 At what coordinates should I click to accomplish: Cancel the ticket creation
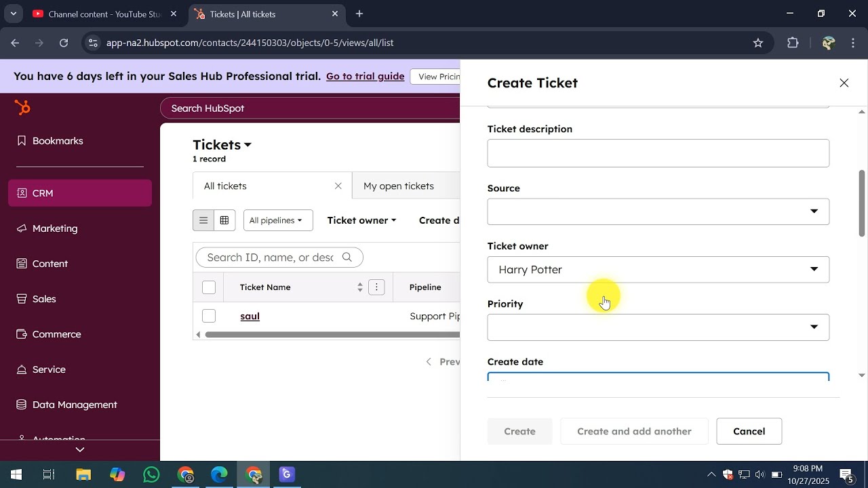(749, 431)
